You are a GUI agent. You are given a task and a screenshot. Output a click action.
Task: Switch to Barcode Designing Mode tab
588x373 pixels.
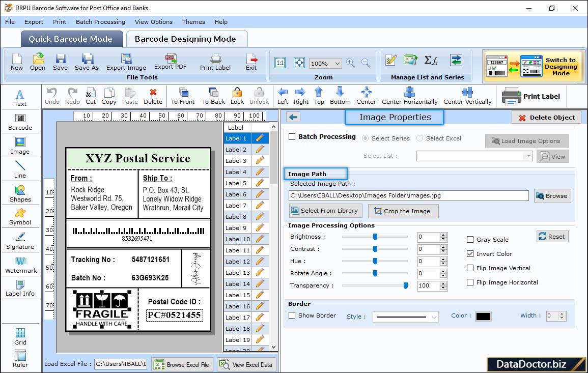click(x=186, y=39)
